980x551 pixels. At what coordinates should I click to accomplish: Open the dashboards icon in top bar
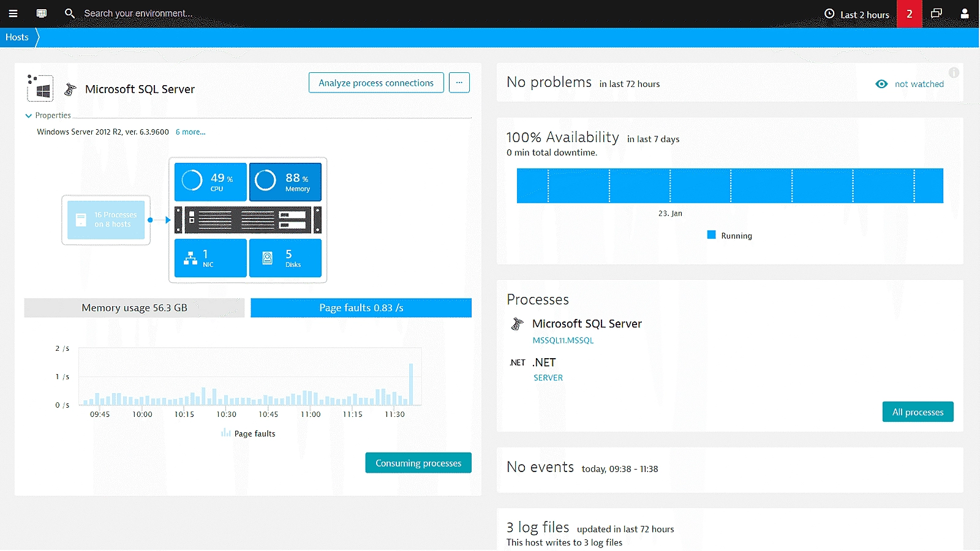coord(42,13)
